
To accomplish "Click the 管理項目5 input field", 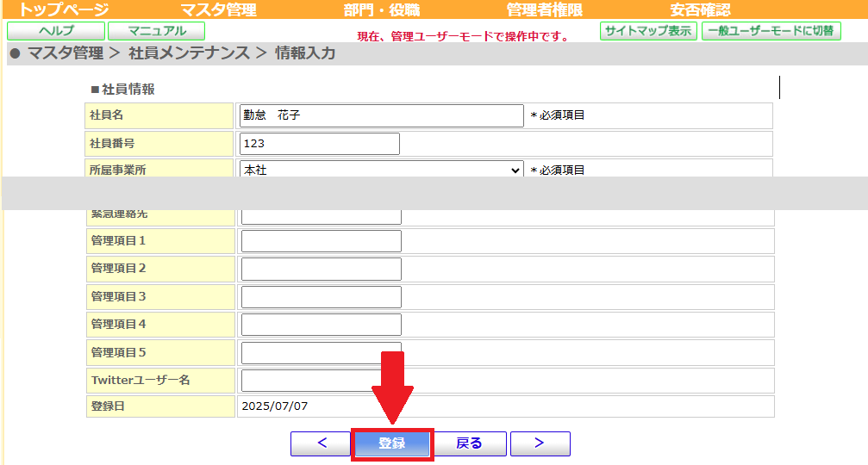I will (x=321, y=352).
